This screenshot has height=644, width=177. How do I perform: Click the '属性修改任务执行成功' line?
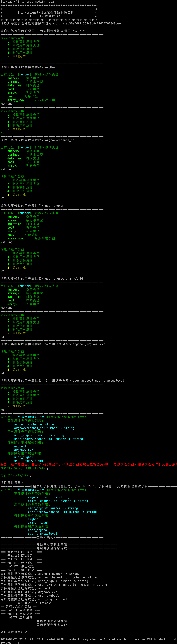pyautogui.click(x=35, y=603)
